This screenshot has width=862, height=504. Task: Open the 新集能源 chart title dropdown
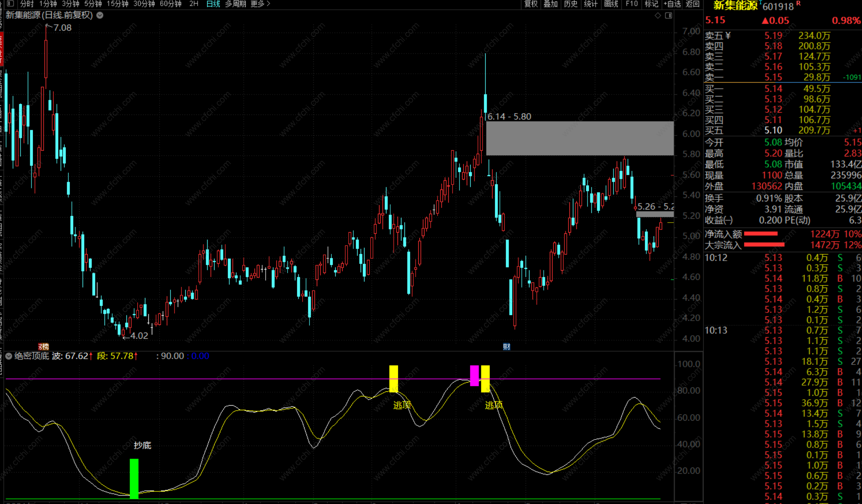pos(100,15)
